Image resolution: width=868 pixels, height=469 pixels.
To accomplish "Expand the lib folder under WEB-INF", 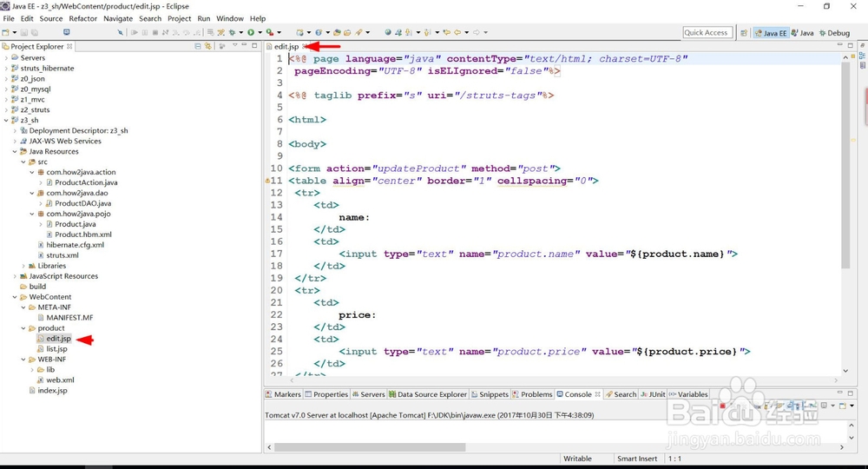I will (x=32, y=369).
